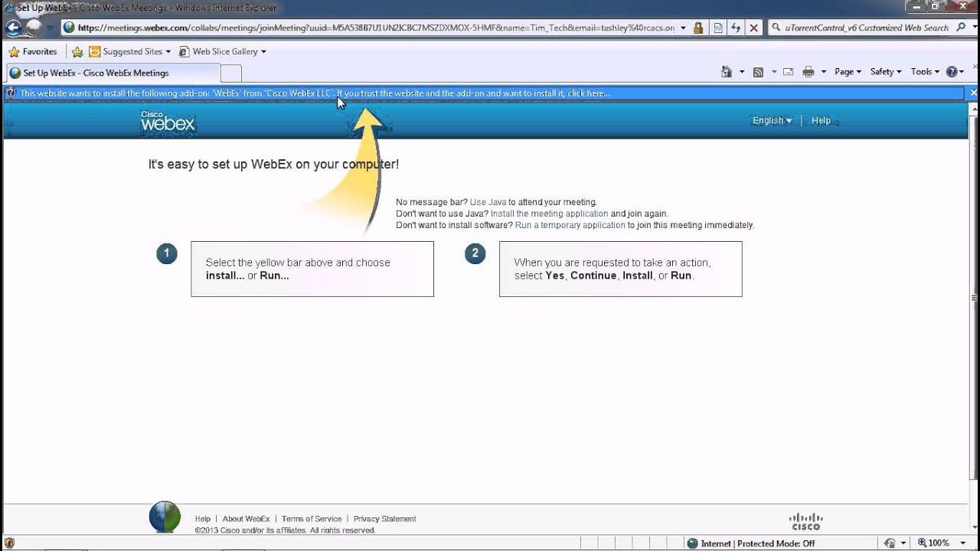This screenshot has height=551, width=980.
Task: Expand the address bar URL history dropdown
Action: 683,28
